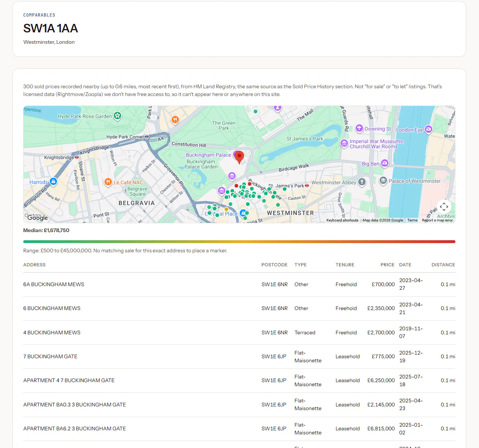The height and width of the screenshot is (448, 479).
Task: Select the 6A BUCKINGHAM MEWS row address
Action: click(54, 284)
